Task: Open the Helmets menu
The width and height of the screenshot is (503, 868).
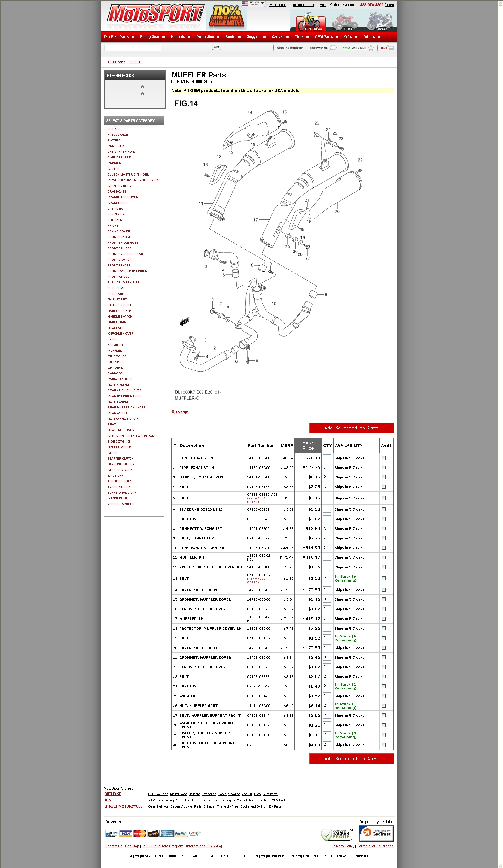Action: click(x=178, y=37)
